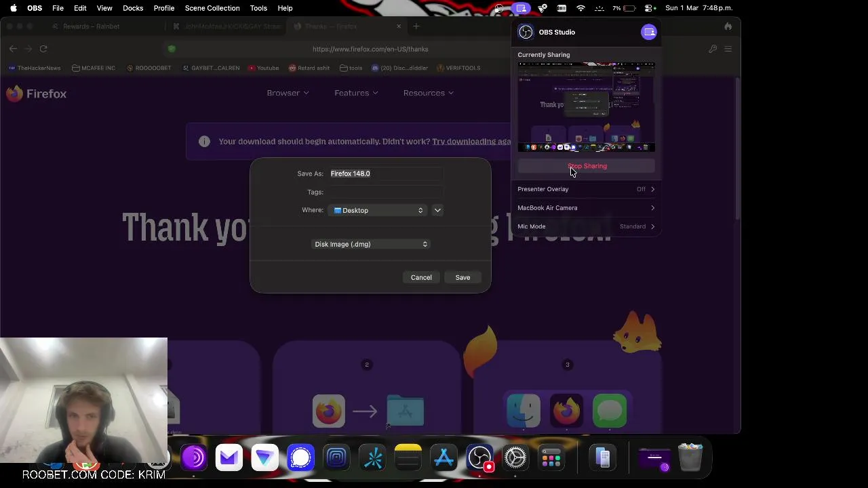Screen dimensions: 868x488
Task: Open the Docks menu
Action: (133, 8)
